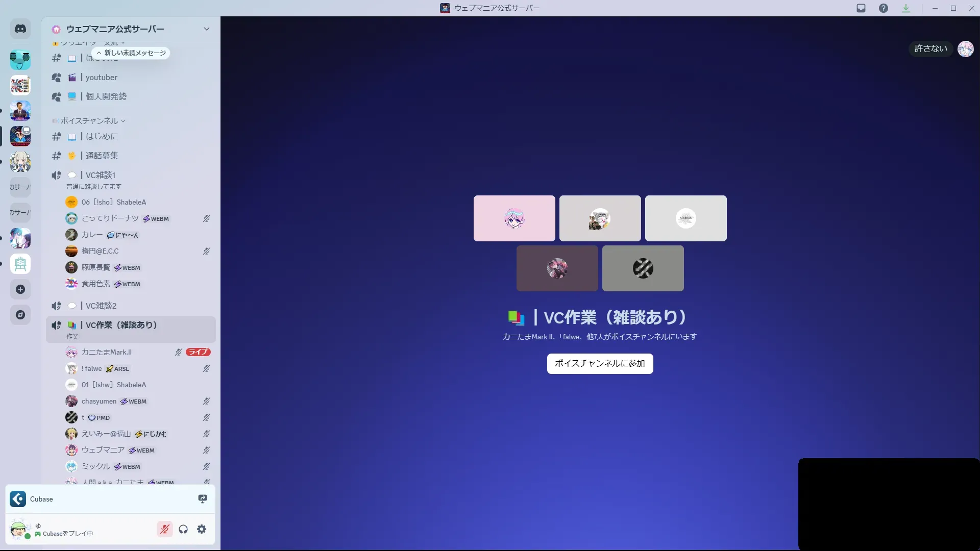Image resolution: width=980 pixels, height=551 pixels.
Task: Open the Help question mark icon
Action: (884, 8)
